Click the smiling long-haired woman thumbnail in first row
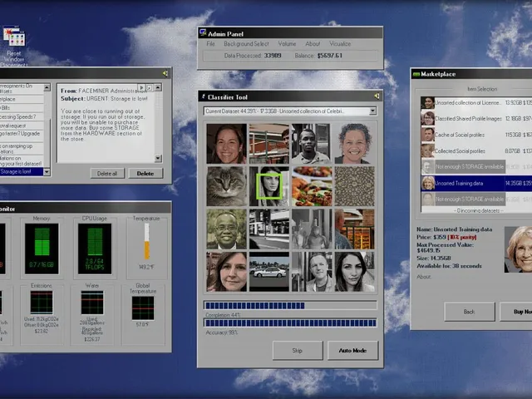This screenshot has width=532, height=399. click(x=227, y=144)
